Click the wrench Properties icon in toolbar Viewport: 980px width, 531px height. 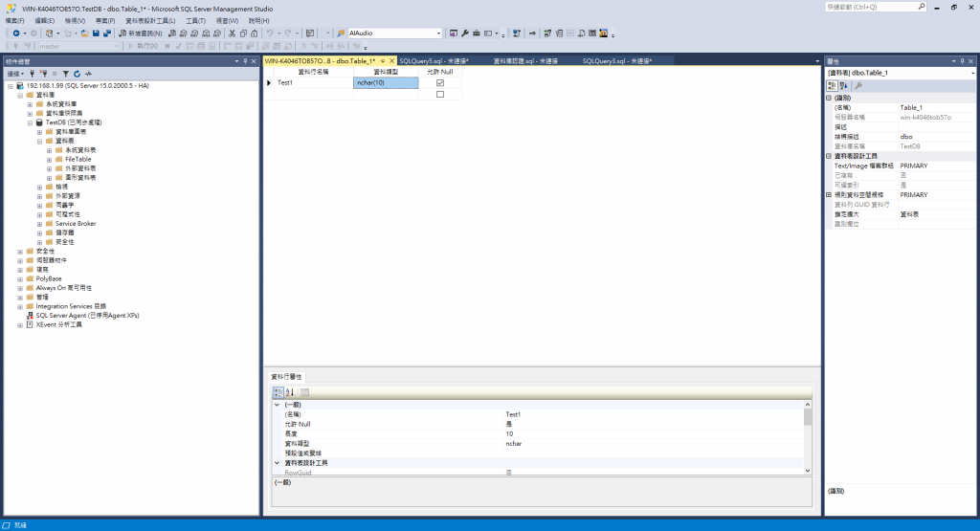pos(465,33)
